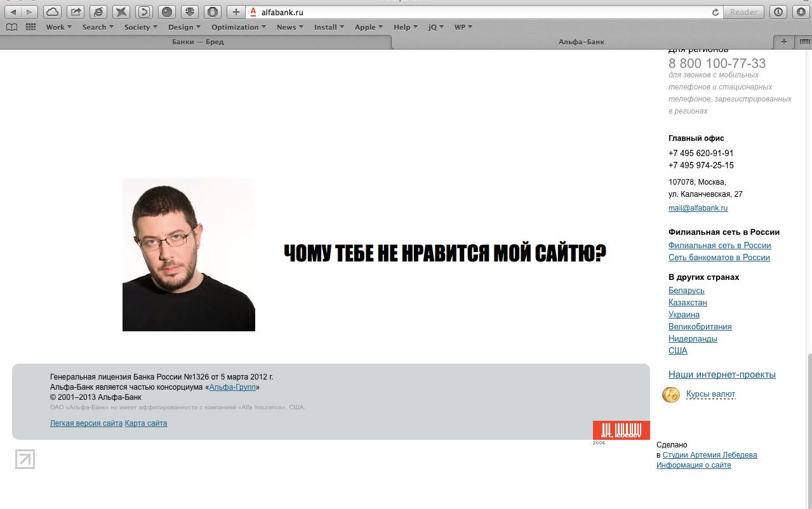This screenshot has width=812, height=509.
Task: Expand the Optimization bookmarks folder
Action: pos(239,27)
